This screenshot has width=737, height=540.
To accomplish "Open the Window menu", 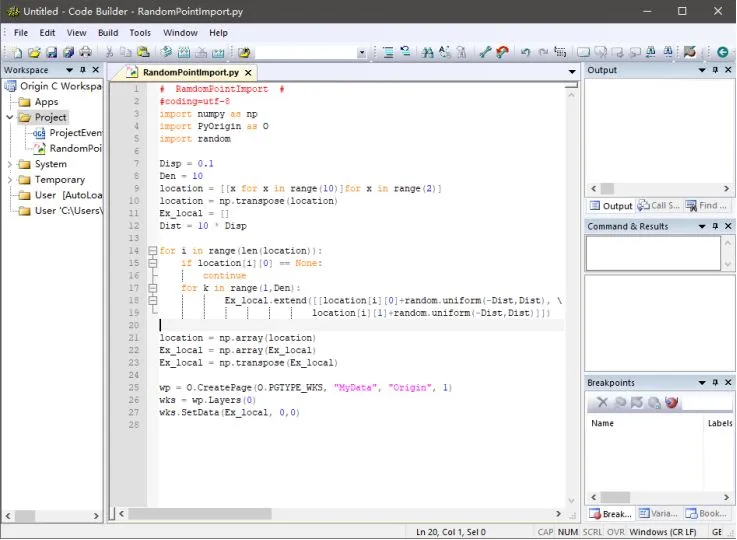I will click(180, 32).
